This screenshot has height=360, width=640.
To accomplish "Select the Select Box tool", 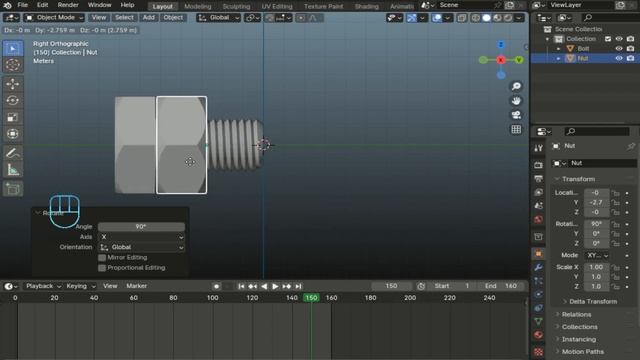I will (x=13, y=49).
